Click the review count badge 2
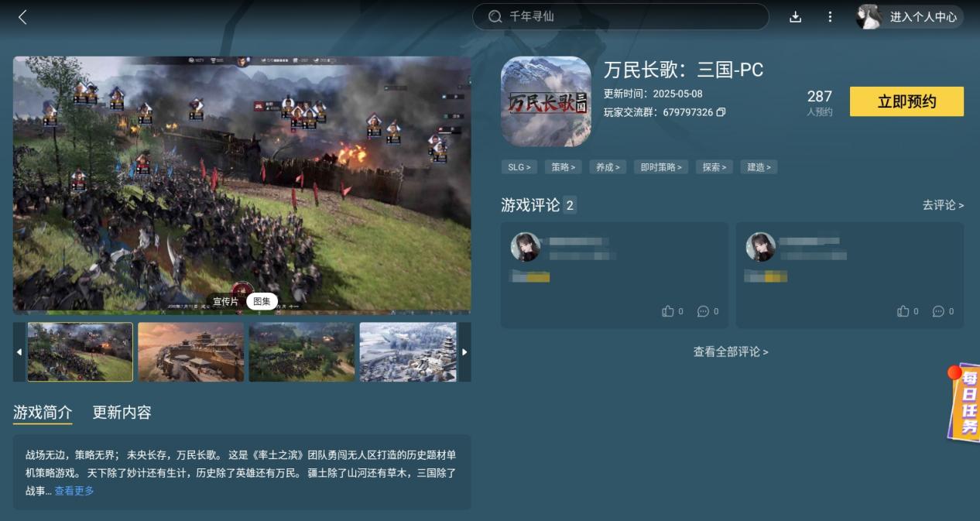 click(x=570, y=205)
